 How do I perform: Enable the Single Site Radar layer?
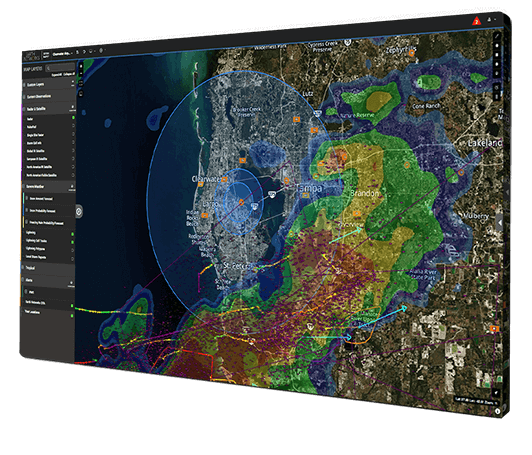(x=73, y=134)
